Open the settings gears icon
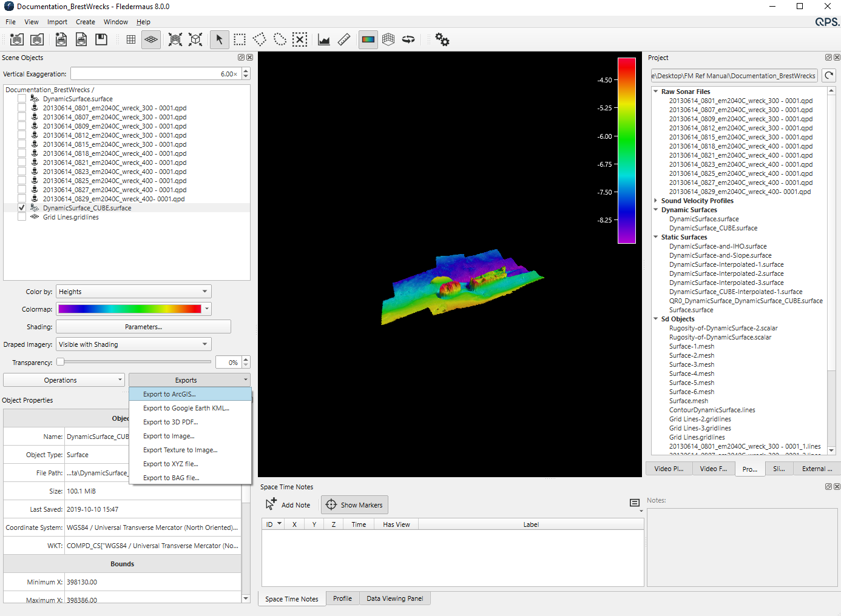The height and width of the screenshot is (616, 841). click(442, 40)
